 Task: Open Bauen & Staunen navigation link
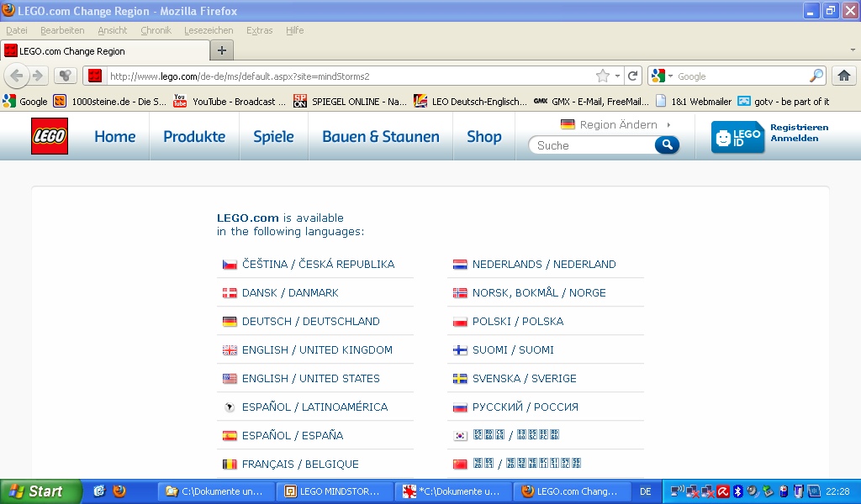tap(381, 137)
